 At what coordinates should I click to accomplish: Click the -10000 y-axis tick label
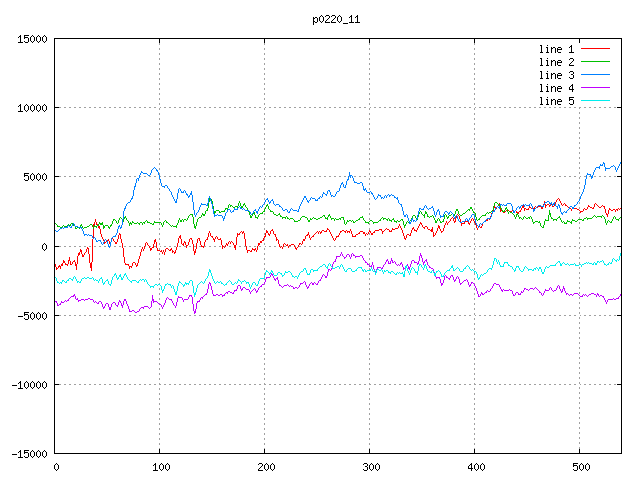[x=29, y=385]
